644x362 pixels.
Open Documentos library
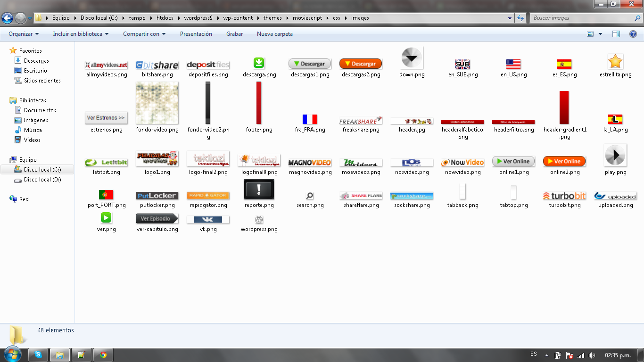(40, 110)
